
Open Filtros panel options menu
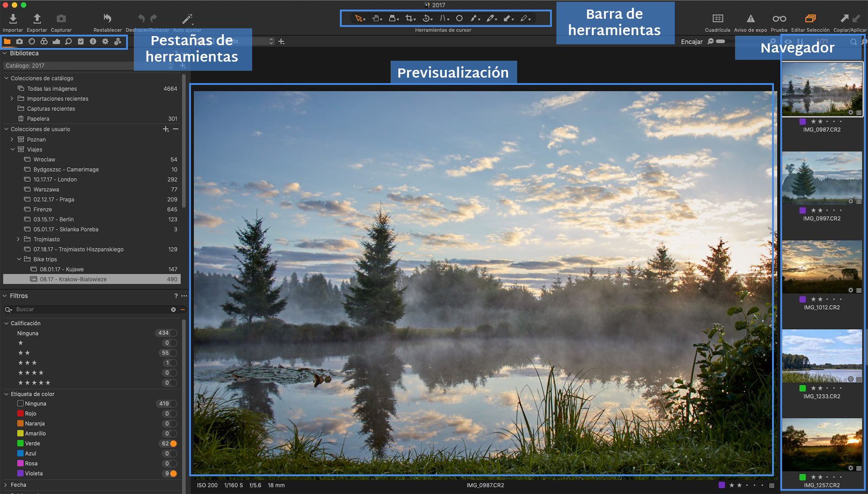tap(184, 296)
